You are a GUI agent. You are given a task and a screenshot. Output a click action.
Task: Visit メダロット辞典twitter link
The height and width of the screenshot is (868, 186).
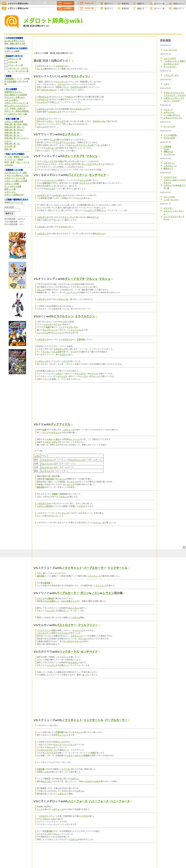pyautogui.click(x=14, y=195)
